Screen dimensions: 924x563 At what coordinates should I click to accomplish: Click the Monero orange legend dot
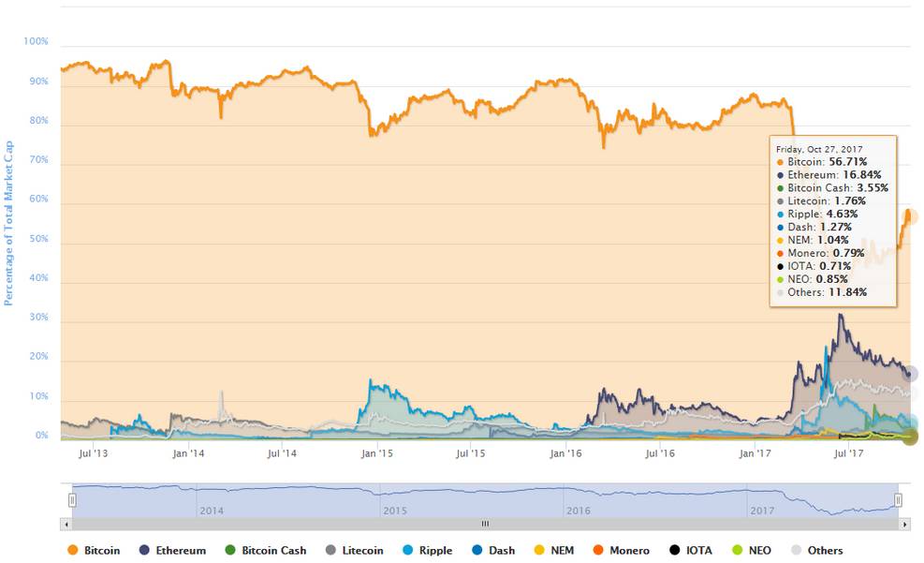coord(598,550)
